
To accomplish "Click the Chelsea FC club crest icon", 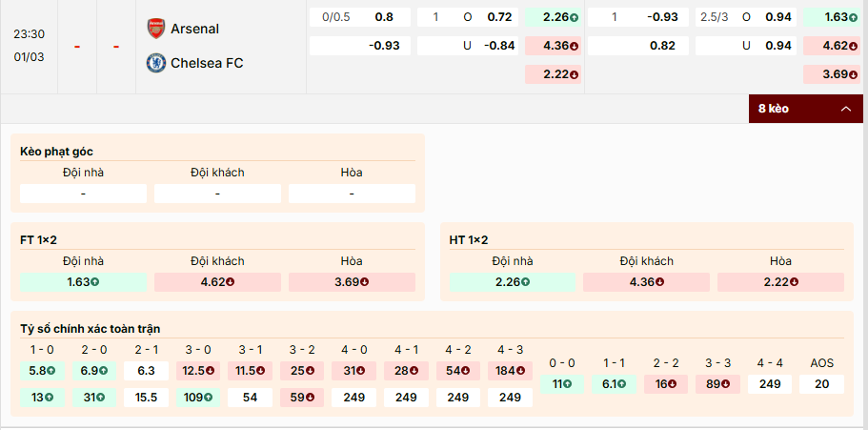I will coord(155,63).
